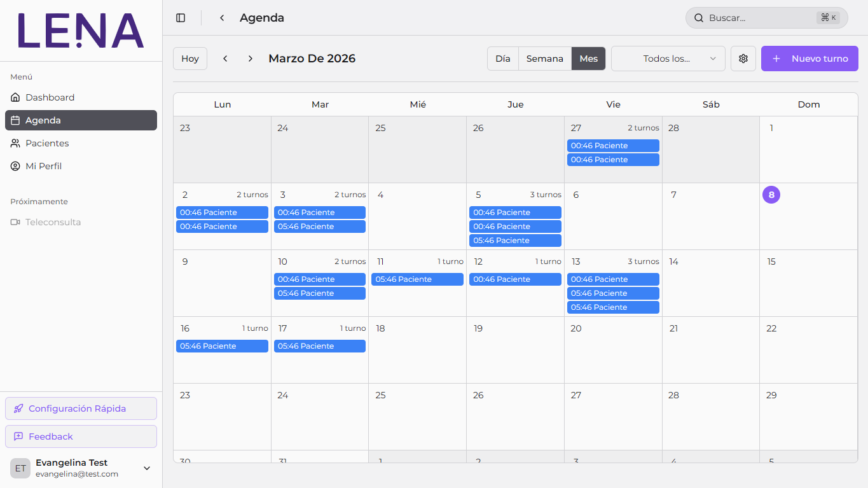Open the Todos los... filter dropdown
868x488 pixels.
(x=668, y=59)
